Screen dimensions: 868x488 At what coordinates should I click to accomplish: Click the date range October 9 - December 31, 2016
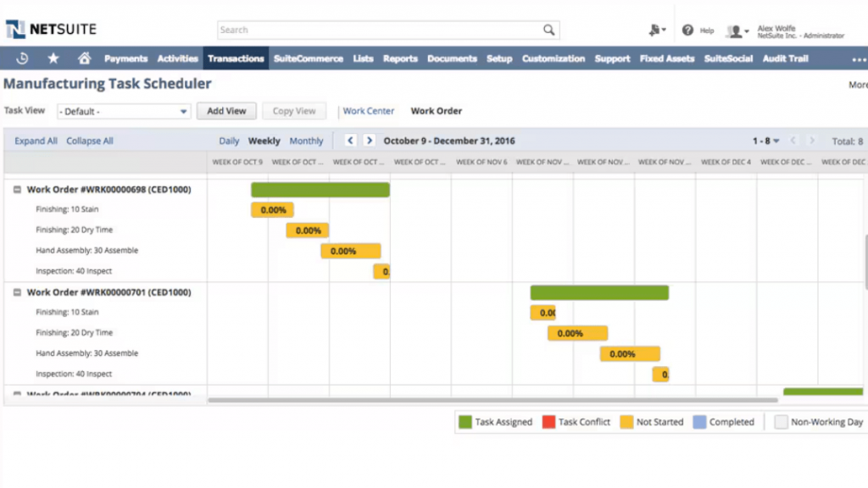pos(449,141)
